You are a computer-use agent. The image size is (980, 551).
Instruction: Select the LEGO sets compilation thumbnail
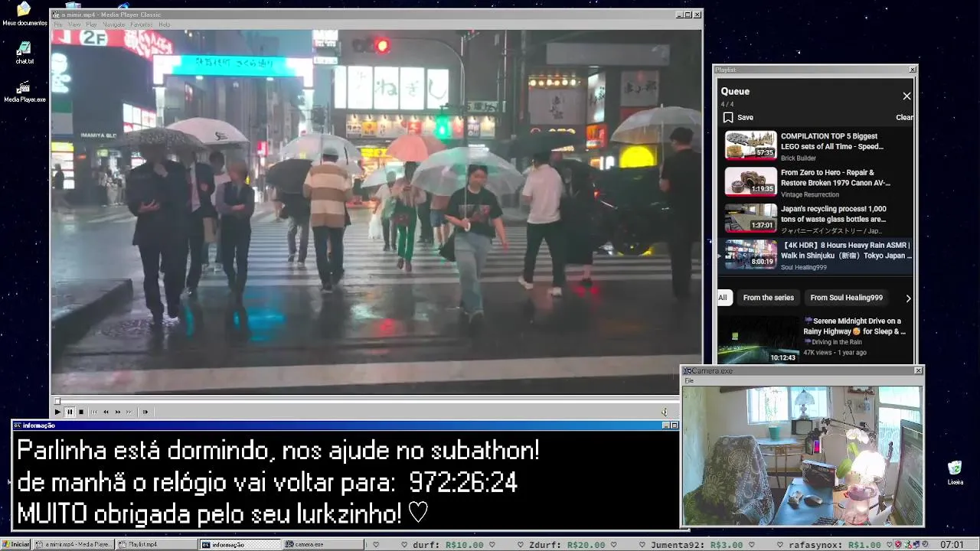tap(750, 145)
